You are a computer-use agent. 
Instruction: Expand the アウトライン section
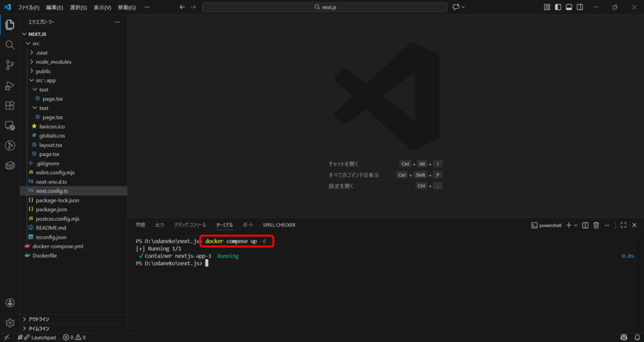pos(38,319)
